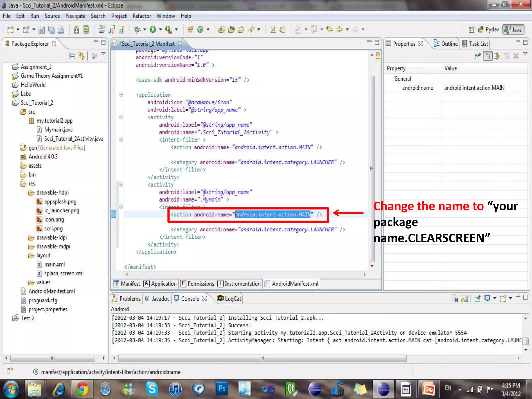532x399 pixels.
Task: Select Mymain.java in Package Explorer
Action: click(x=55, y=130)
